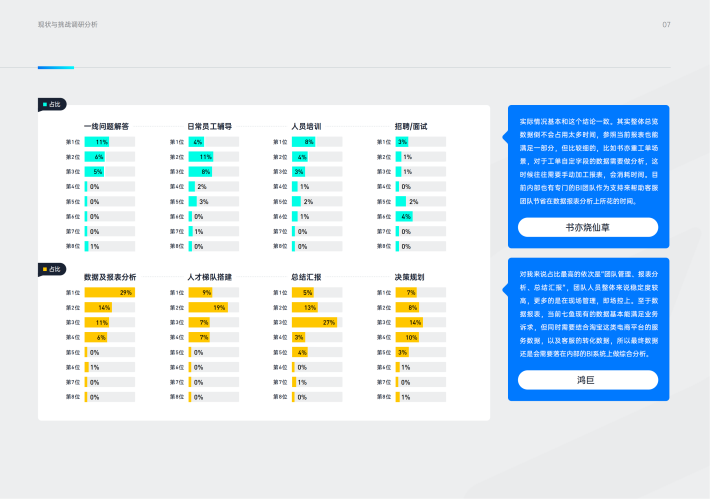Select the 人员培训 chart heading
Viewport: 710px width, 499px height.
306,127
